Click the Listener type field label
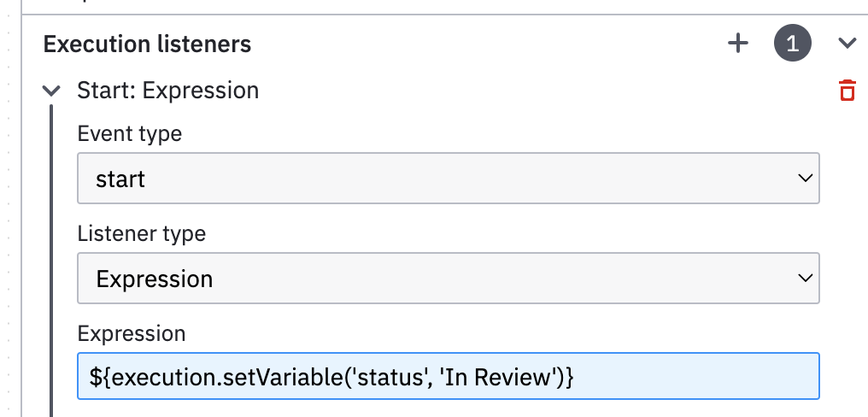 coord(142,233)
